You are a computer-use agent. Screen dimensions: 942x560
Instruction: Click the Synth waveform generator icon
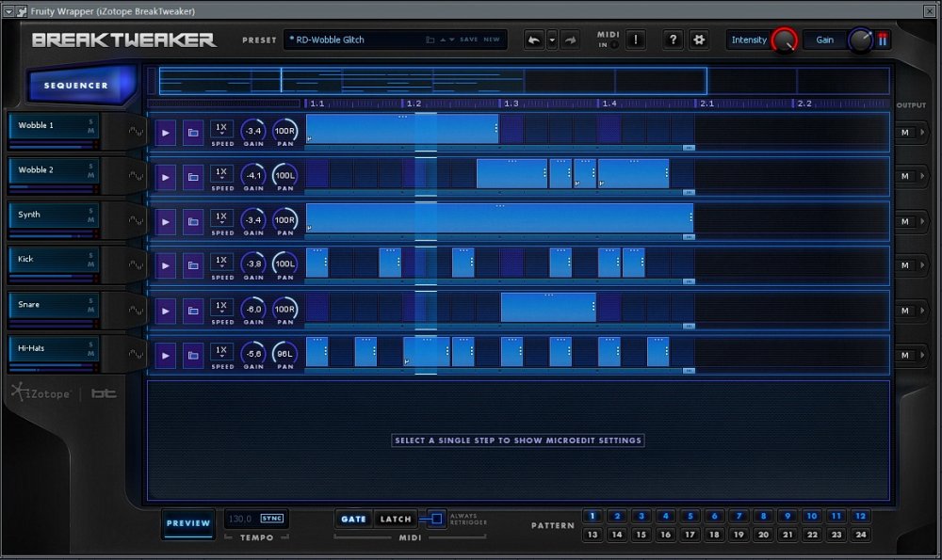(x=136, y=220)
